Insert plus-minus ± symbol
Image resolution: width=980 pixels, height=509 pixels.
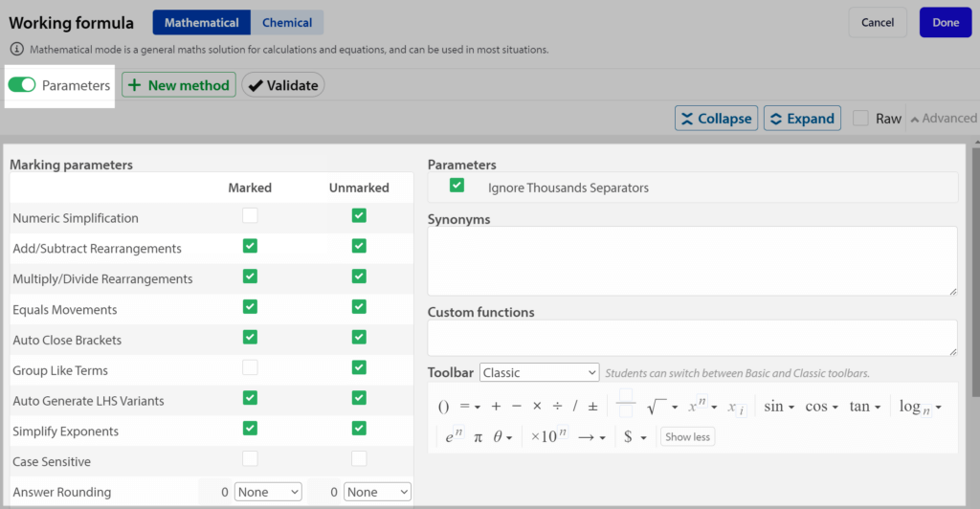click(592, 407)
